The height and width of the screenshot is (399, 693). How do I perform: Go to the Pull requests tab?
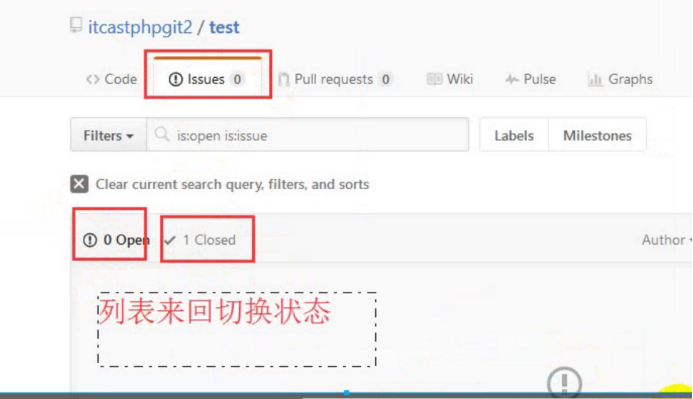coord(335,79)
